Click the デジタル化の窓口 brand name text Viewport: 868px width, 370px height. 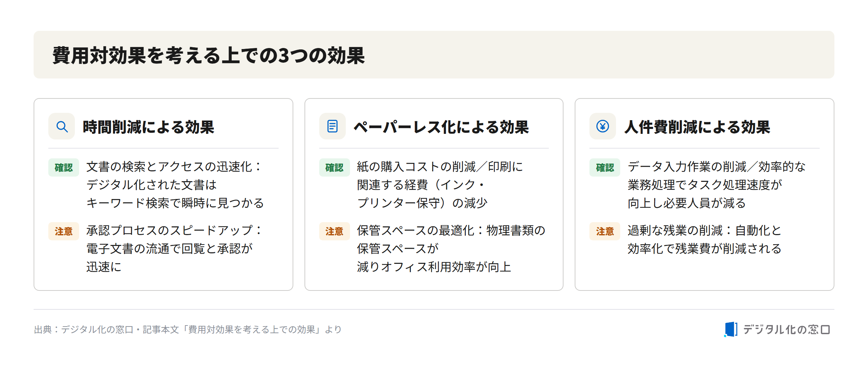786,329
